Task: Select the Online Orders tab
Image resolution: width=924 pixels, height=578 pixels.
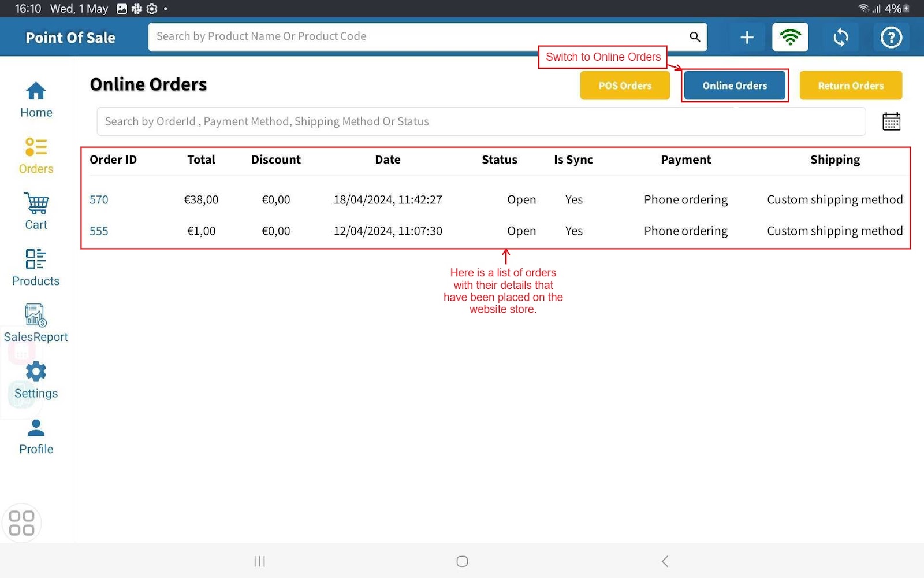Action: [x=735, y=86]
